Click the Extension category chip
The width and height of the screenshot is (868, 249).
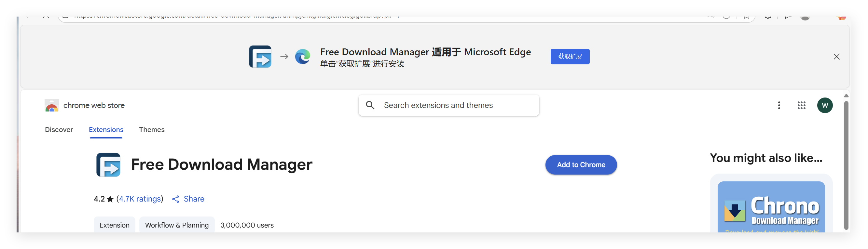coord(114,225)
